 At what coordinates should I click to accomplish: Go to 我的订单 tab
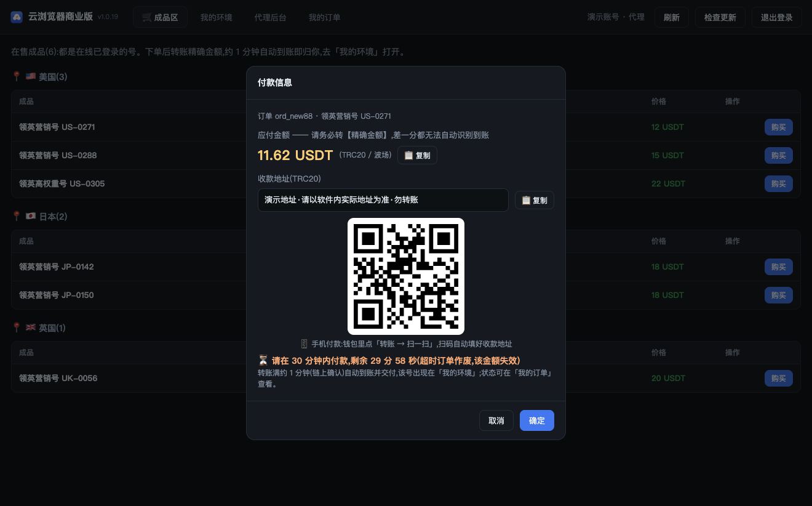325,17
